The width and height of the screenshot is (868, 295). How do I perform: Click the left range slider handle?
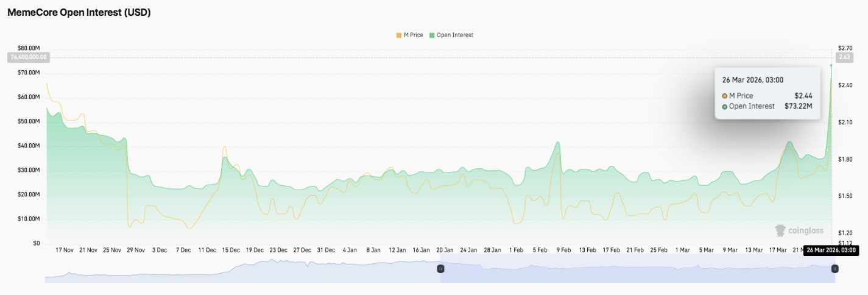pos(441,268)
